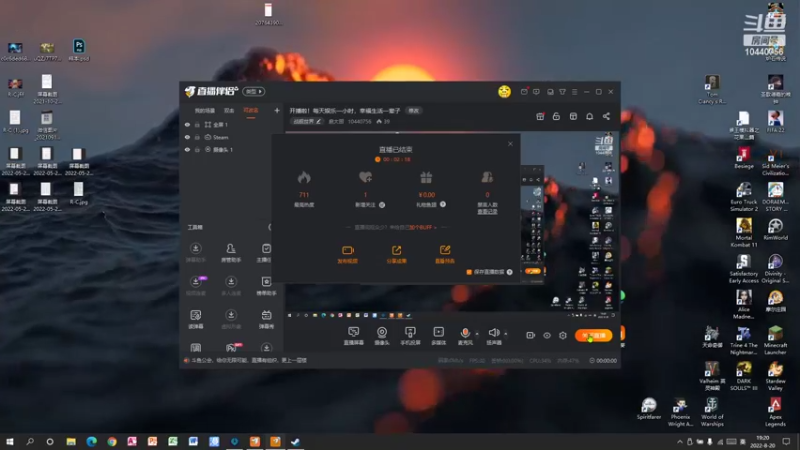Open the notification bell in stream header
This screenshot has width=800, height=450.
click(589, 116)
